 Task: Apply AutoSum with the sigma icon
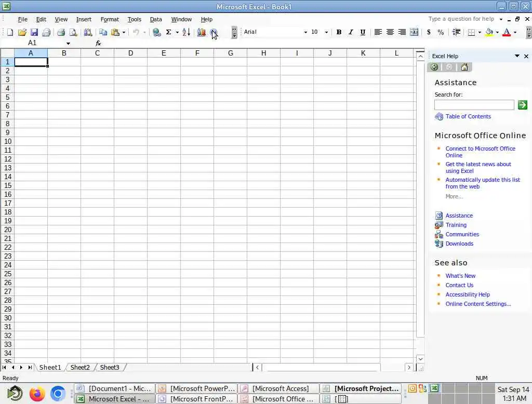point(169,32)
